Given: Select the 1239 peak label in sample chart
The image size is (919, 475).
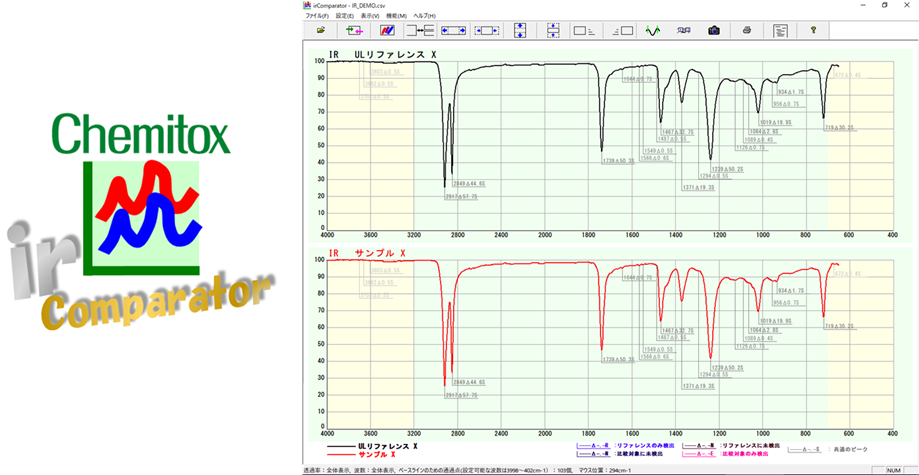Looking at the screenshot, I should 727,368.
